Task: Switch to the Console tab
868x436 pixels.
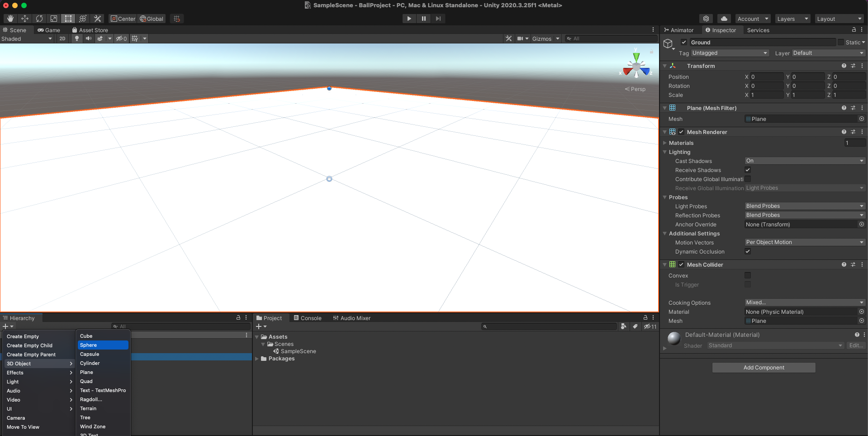Action: click(x=308, y=318)
